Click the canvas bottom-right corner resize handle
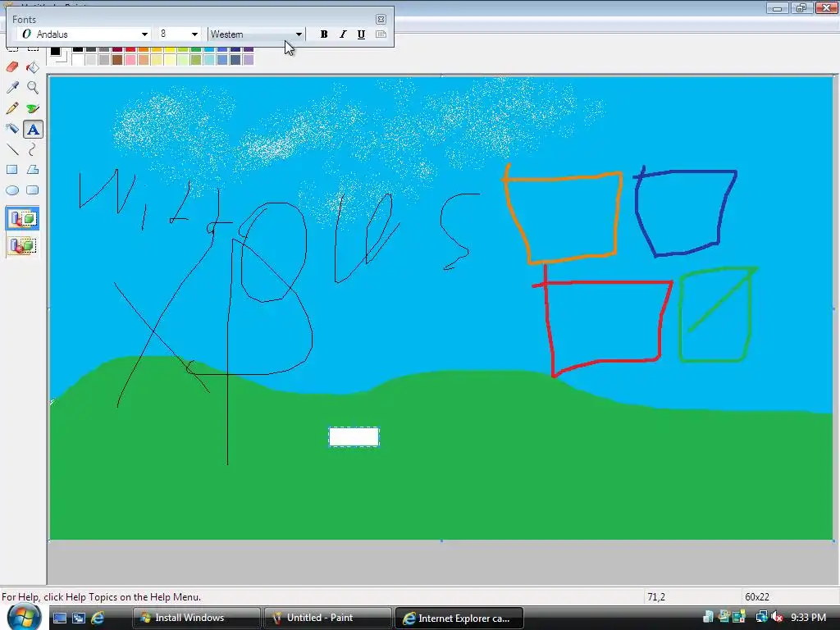The image size is (840, 630). point(834,541)
